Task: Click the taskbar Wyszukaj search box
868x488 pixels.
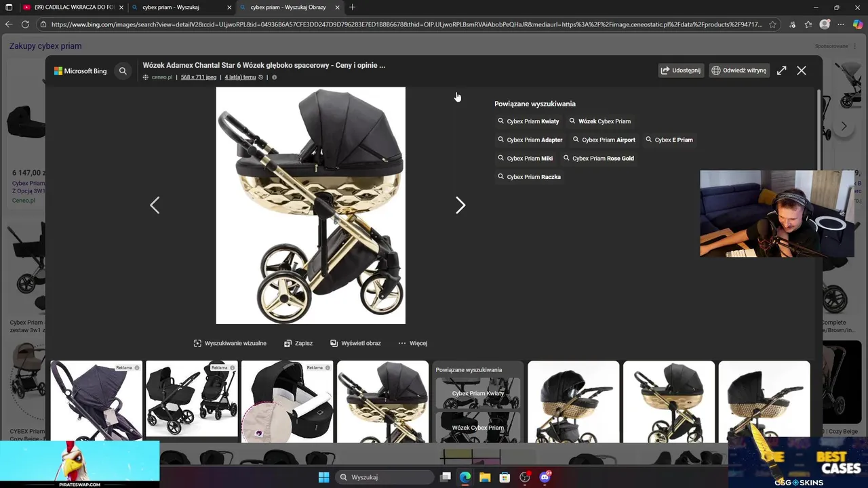Action: 384,477
